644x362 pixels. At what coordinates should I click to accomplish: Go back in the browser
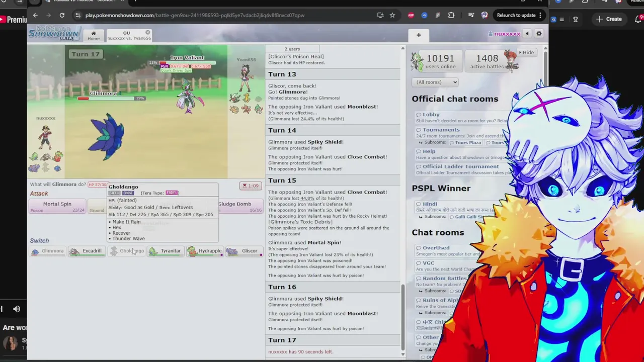coord(35,15)
